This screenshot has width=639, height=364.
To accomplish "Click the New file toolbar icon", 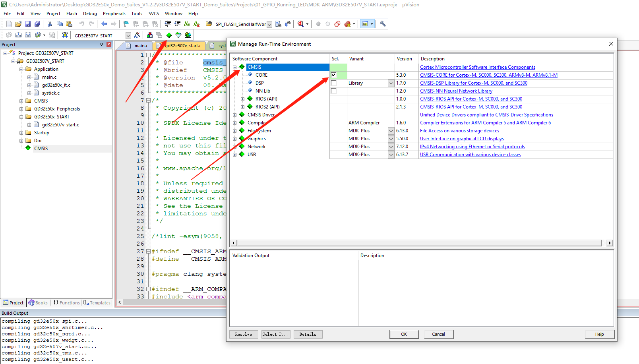I will (9, 24).
